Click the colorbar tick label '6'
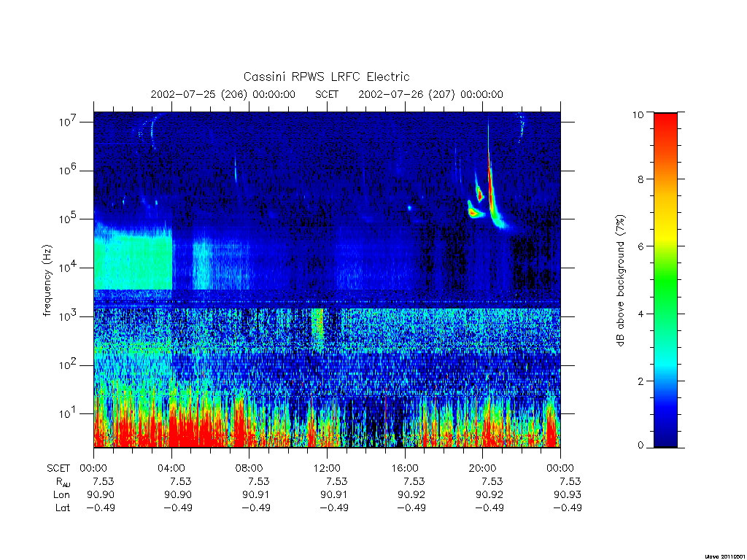The image size is (747, 560). coord(640,246)
